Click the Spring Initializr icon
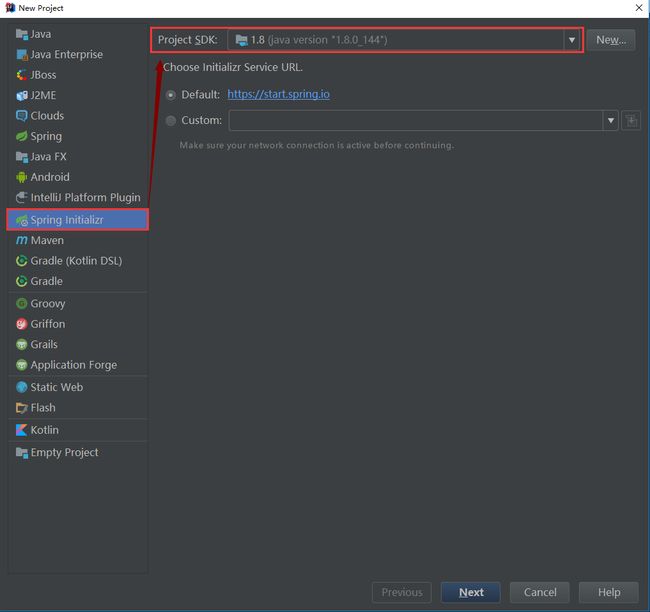This screenshot has width=650, height=612. click(22, 220)
